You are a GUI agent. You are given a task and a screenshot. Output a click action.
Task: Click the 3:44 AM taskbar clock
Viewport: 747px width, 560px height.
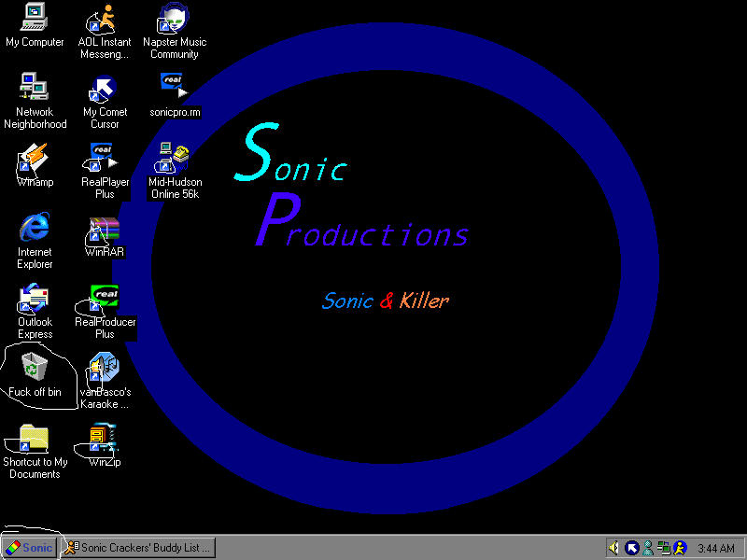tap(716, 548)
